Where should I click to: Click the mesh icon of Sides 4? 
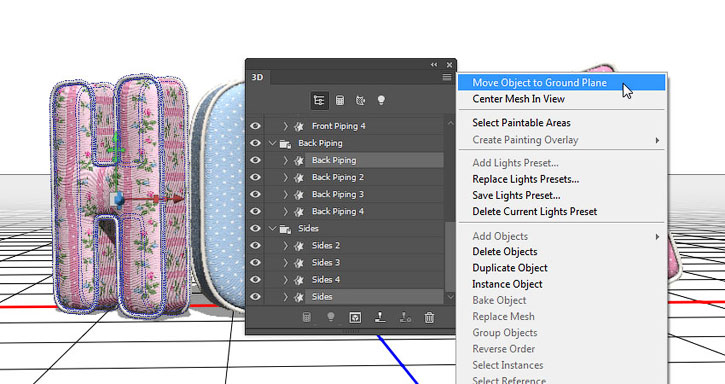pyautogui.click(x=299, y=280)
